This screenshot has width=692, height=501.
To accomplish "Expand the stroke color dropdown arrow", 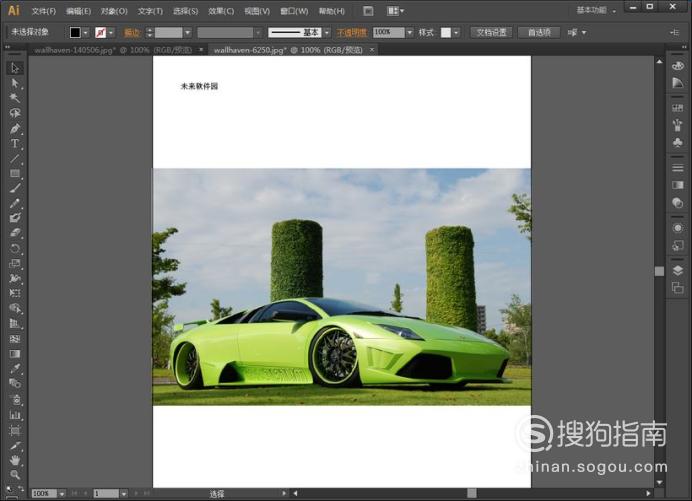I will coord(111,33).
